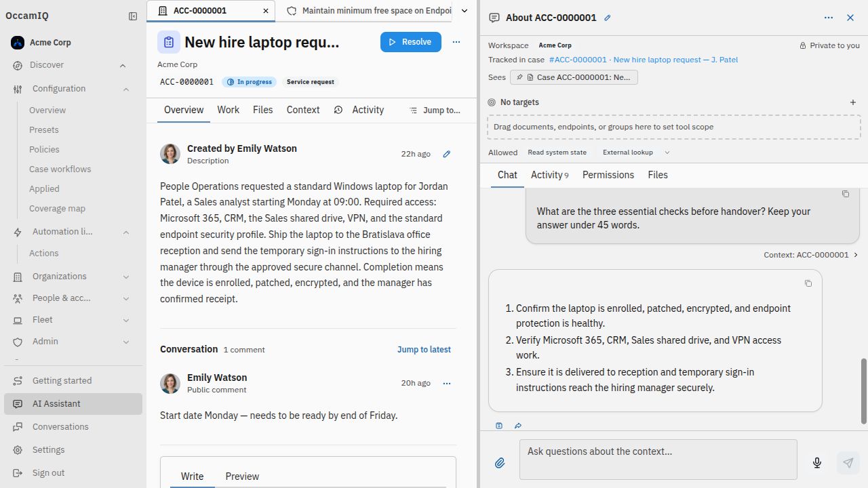The width and height of the screenshot is (868, 488).
Task: Open Settings in sidebar
Action: [73, 450]
